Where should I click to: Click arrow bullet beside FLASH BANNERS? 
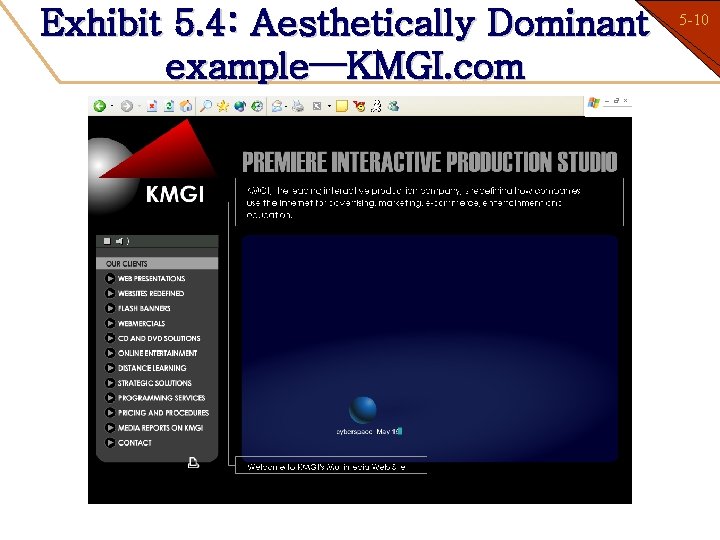coord(110,308)
